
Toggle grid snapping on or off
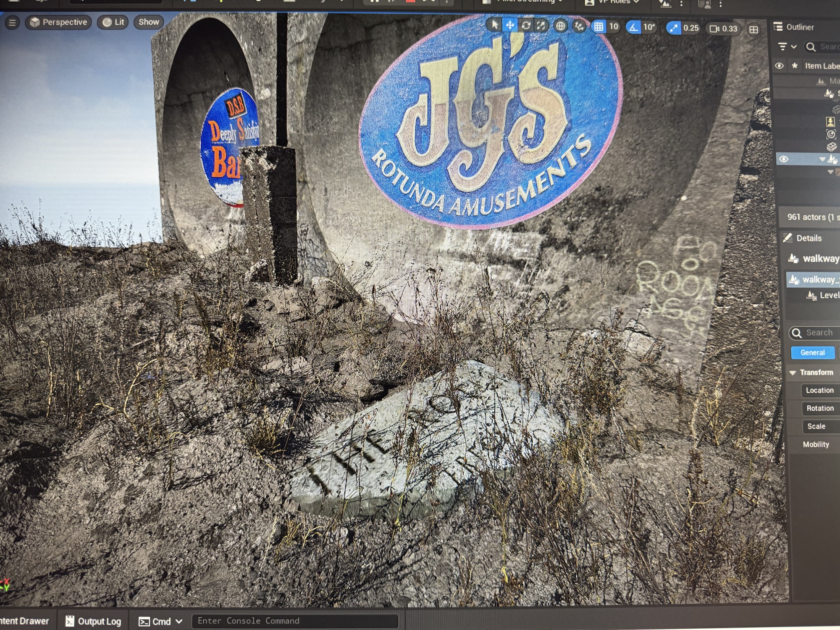click(598, 27)
